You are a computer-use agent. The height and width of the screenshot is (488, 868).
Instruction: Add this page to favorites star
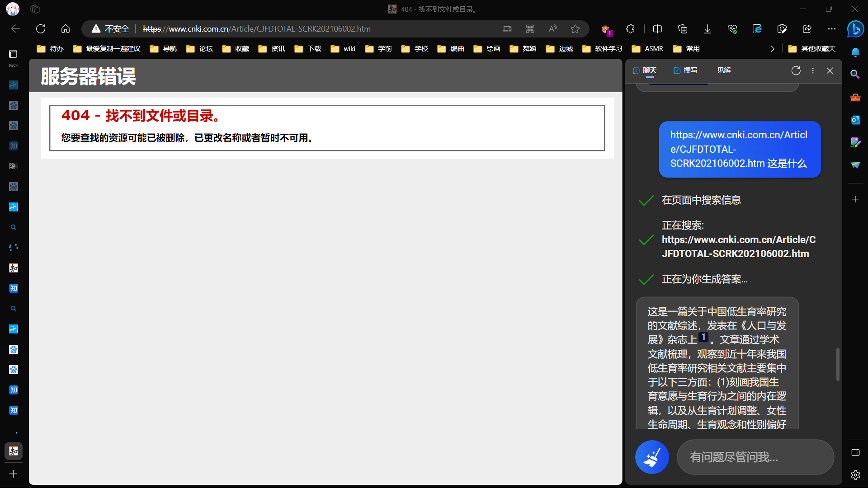click(x=575, y=29)
